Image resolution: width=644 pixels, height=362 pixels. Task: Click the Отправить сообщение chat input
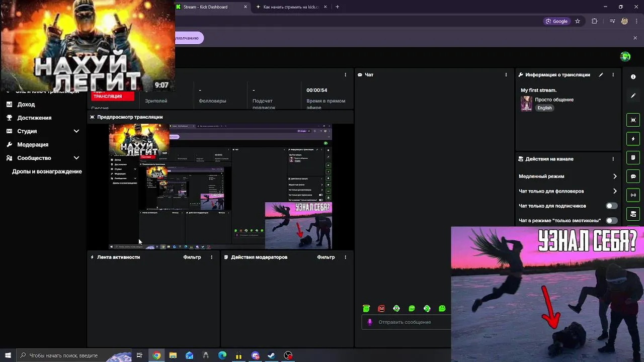point(406,322)
